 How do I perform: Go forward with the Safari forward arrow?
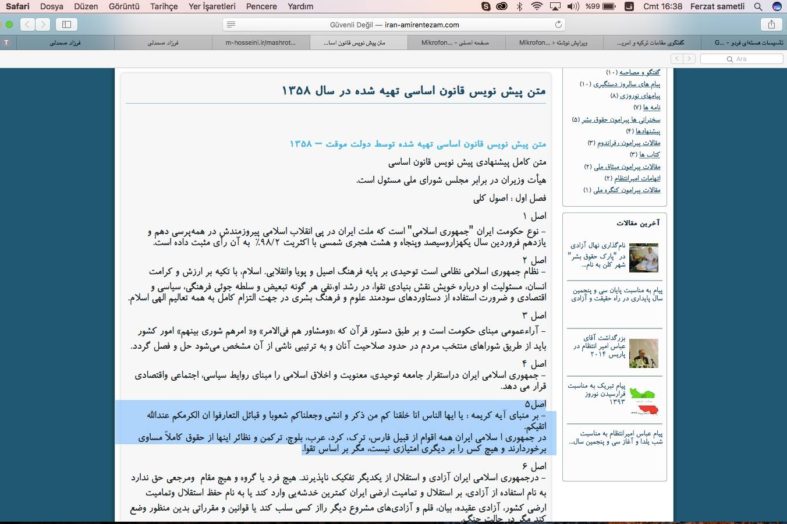tap(43, 24)
